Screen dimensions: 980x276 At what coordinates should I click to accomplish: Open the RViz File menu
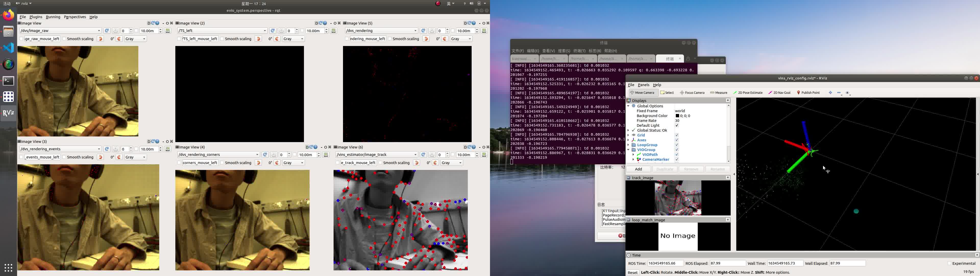631,85
